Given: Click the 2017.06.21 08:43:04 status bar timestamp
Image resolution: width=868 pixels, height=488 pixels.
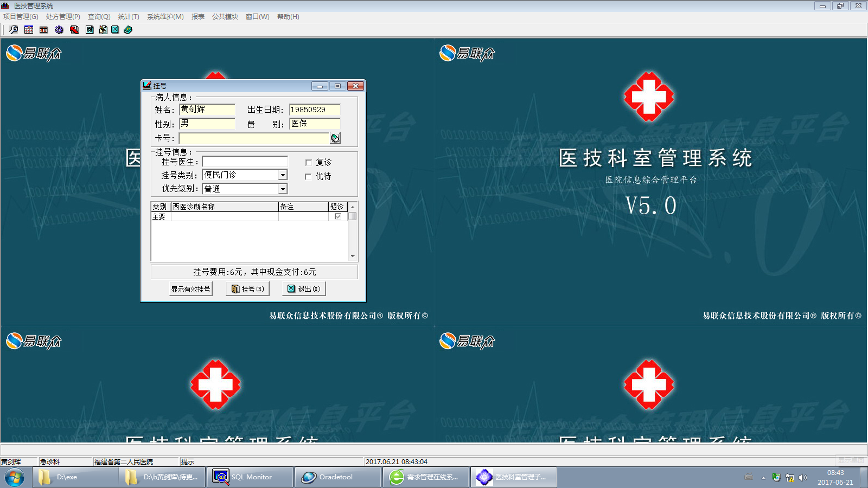Looking at the screenshot, I should point(397,462).
